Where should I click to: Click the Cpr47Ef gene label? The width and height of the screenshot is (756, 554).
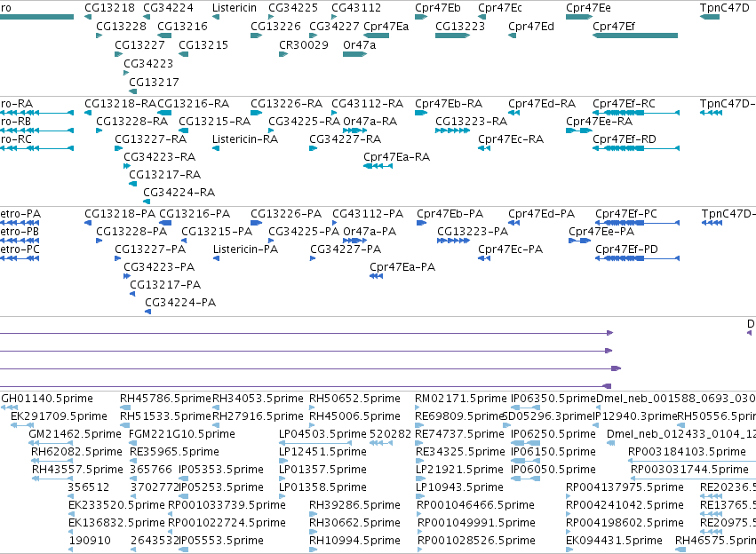[614, 26]
